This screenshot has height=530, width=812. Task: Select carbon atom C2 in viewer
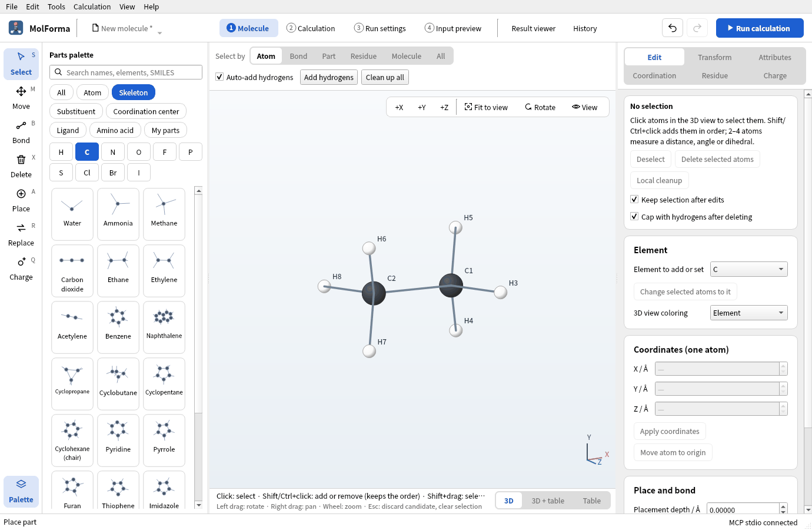pyautogui.click(x=374, y=293)
